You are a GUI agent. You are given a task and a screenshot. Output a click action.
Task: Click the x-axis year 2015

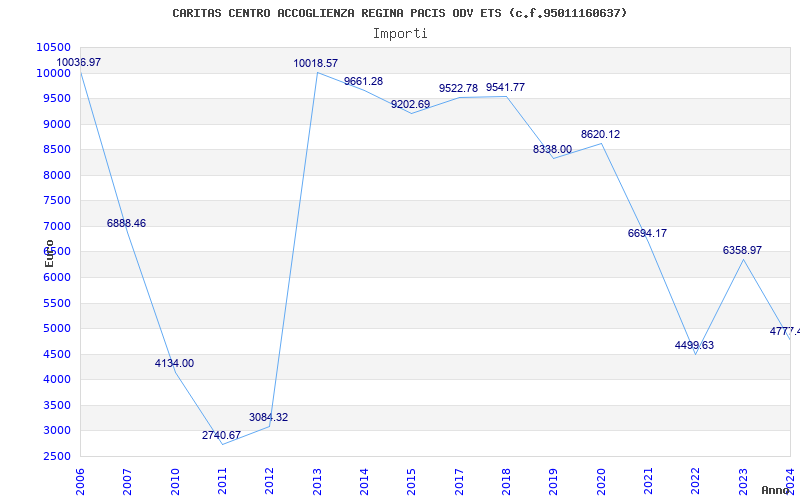[x=412, y=482]
